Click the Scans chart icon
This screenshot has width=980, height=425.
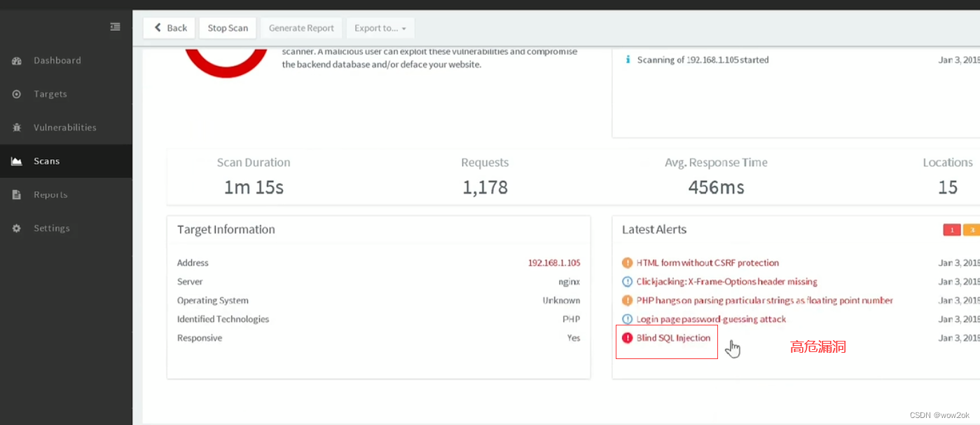[17, 161]
